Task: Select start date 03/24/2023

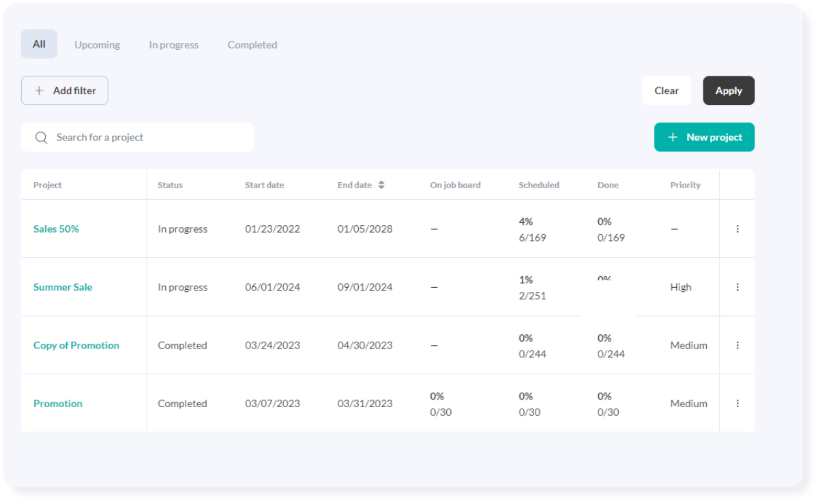Action: (272, 345)
